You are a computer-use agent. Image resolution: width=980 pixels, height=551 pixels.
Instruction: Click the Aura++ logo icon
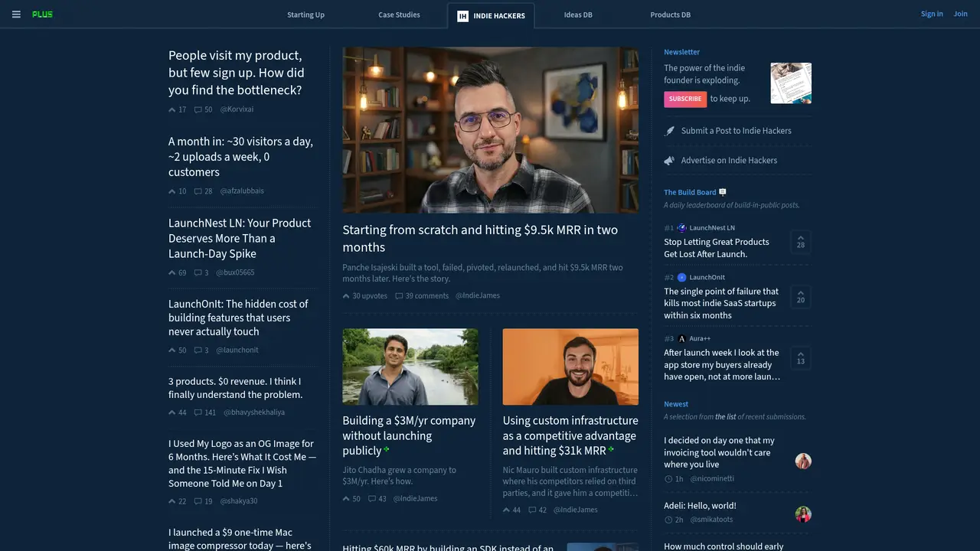(681, 339)
